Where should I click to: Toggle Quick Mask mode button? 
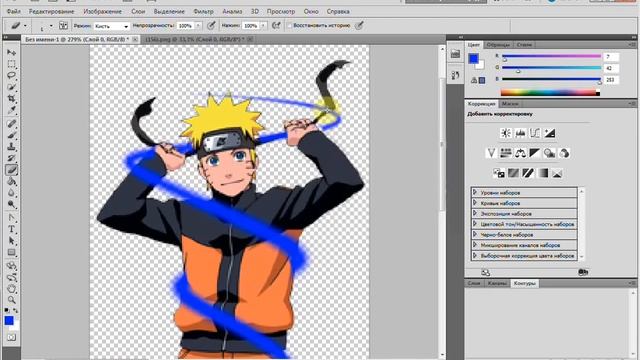pyautogui.click(x=11, y=338)
